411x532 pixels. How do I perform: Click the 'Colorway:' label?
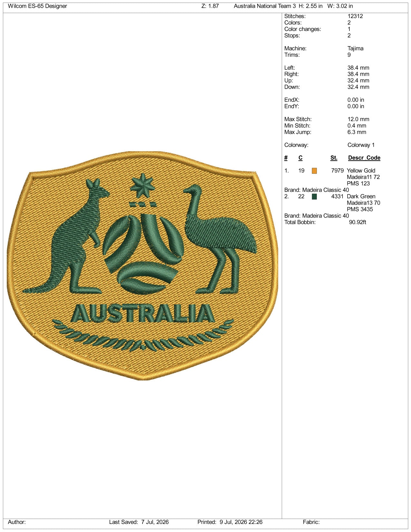[296, 145]
